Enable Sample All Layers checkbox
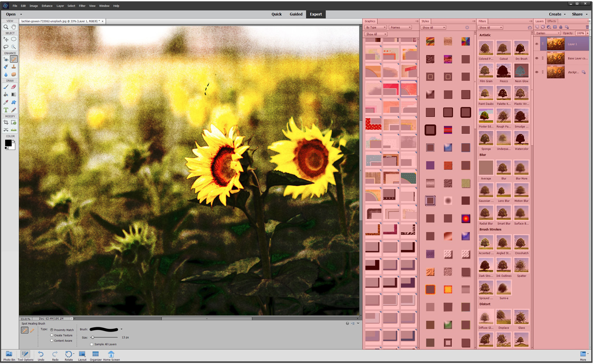The height and width of the screenshot is (364, 593). point(92,345)
